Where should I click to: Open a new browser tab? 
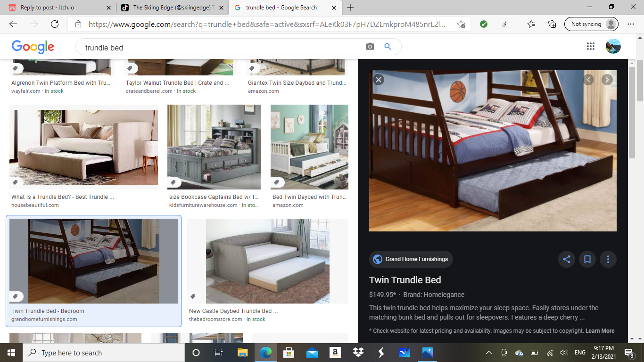pos(350,8)
